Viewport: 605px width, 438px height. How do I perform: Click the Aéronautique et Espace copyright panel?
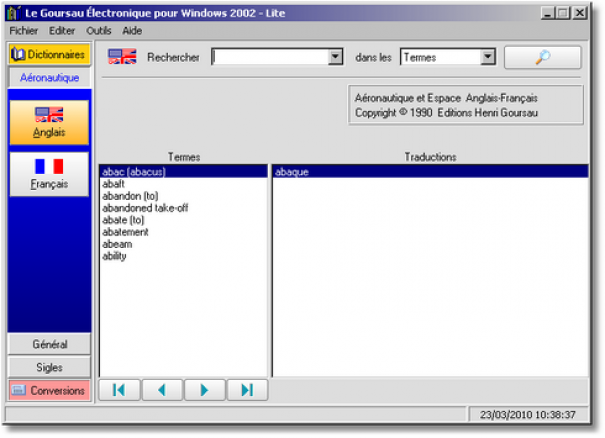tap(466, 105)
